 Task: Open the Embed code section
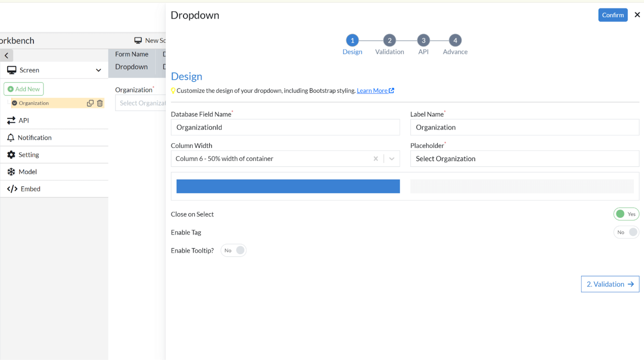30,189
